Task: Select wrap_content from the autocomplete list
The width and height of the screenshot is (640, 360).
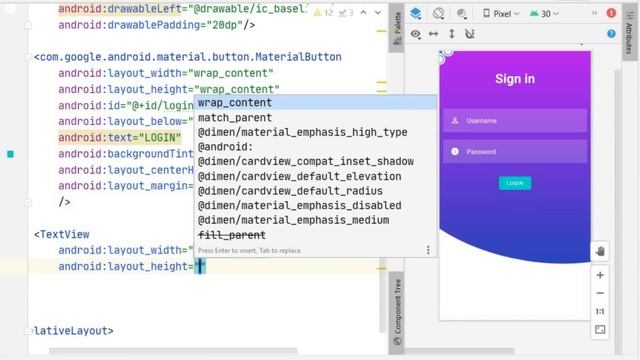Action: point(316,102)
